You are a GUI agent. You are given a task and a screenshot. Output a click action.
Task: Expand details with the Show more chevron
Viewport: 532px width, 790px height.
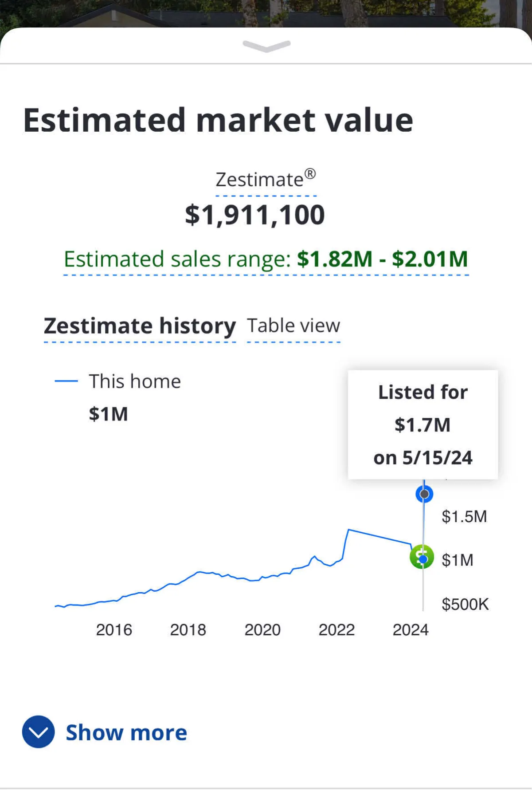39,732
